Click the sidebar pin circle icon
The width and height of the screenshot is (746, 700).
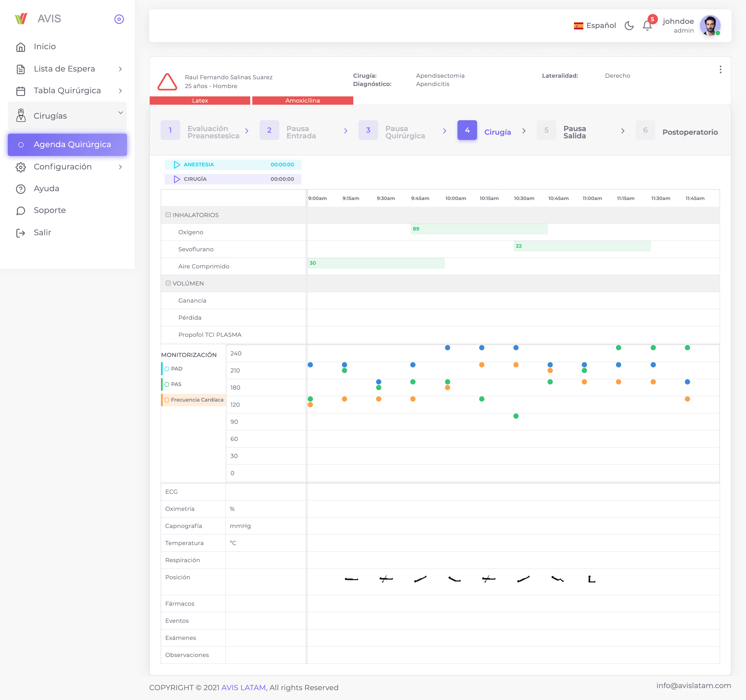(119, 19)
